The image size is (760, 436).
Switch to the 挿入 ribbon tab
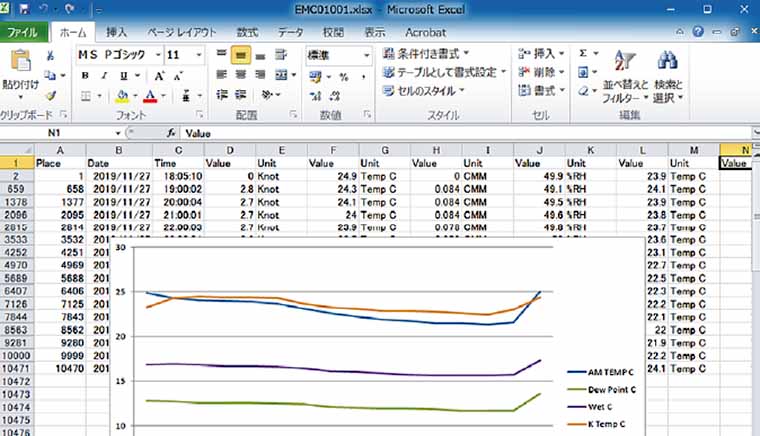point(116,32)
